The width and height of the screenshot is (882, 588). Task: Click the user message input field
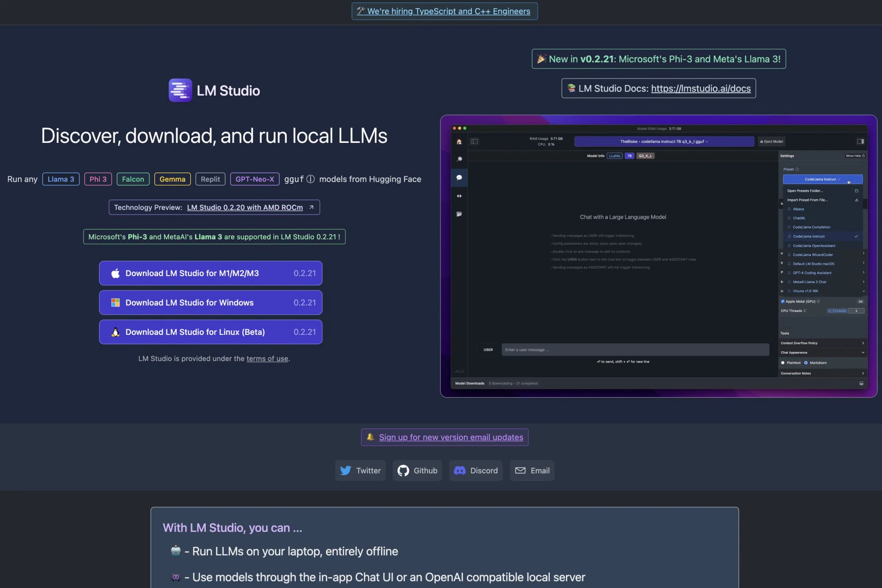(x=635, y=350)
